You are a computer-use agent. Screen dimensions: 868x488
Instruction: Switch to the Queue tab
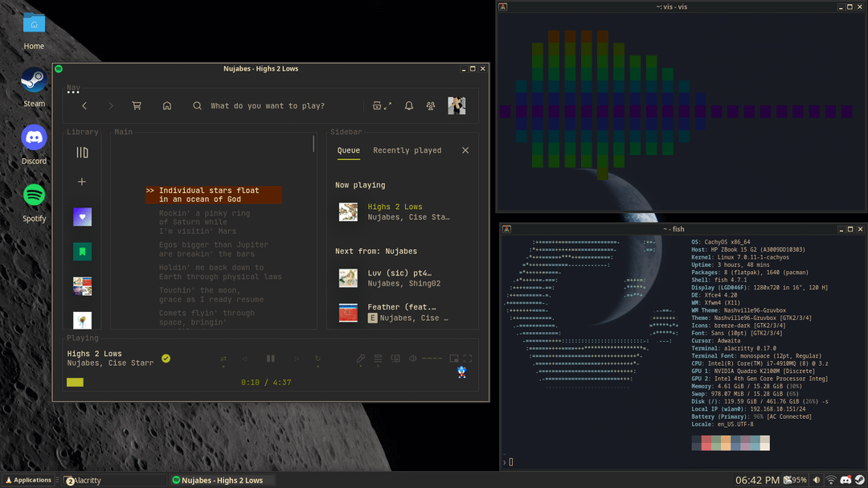[x=349, y=150]
